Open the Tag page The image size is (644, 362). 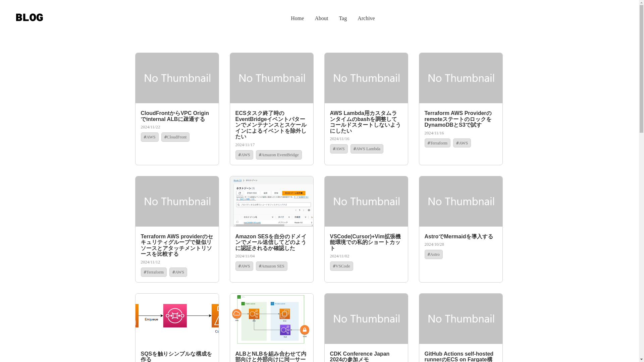(343, 18)
